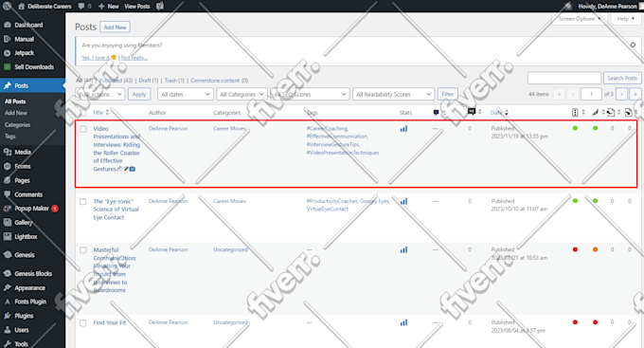Open Plugins in sidebar
Image resolution: width=644 pixels, height=348 pixels.
[x=24, y=316]
